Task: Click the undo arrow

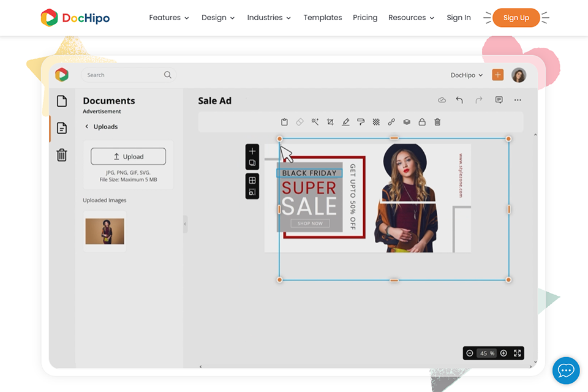Action: pos(459,100)
